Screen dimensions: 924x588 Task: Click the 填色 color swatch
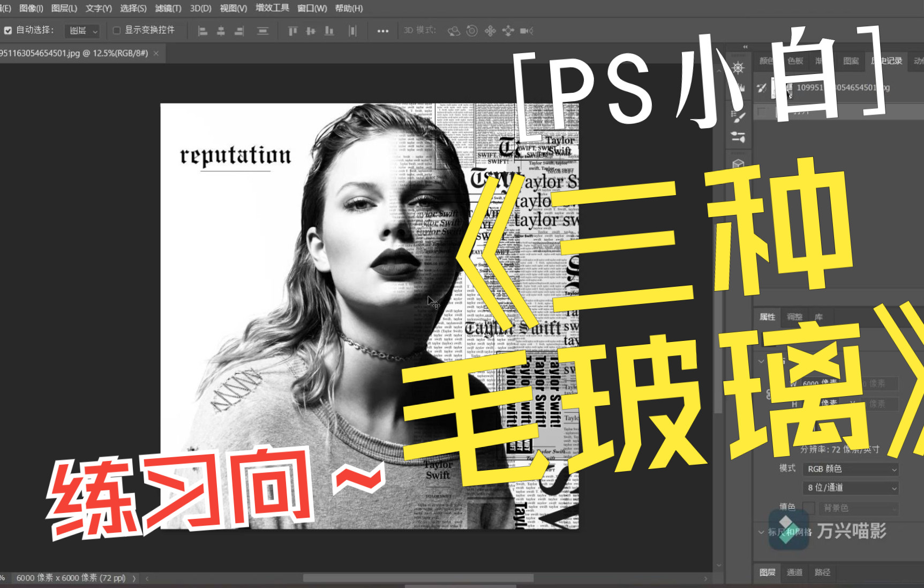coord(809,508)
